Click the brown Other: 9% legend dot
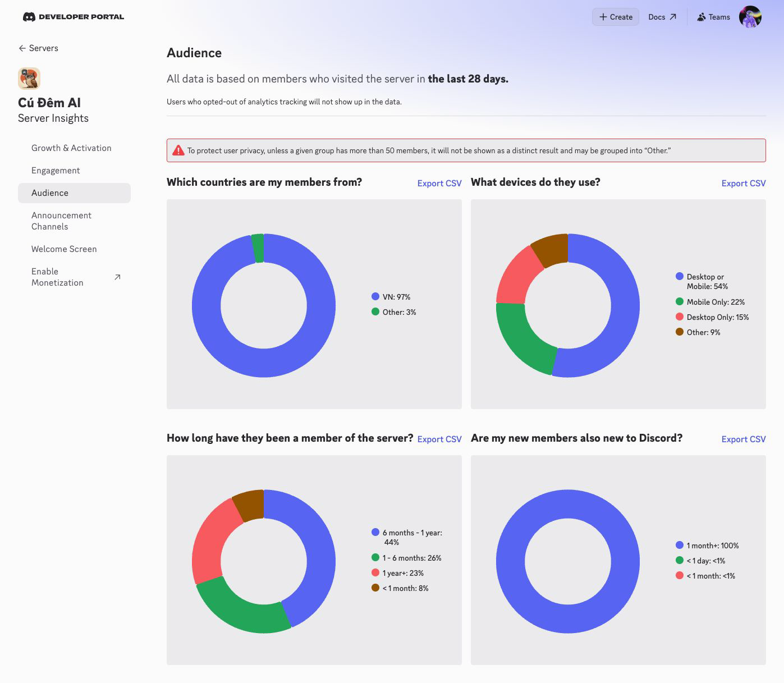The width and height of the screenshot is (784, 683). point(680,332)
